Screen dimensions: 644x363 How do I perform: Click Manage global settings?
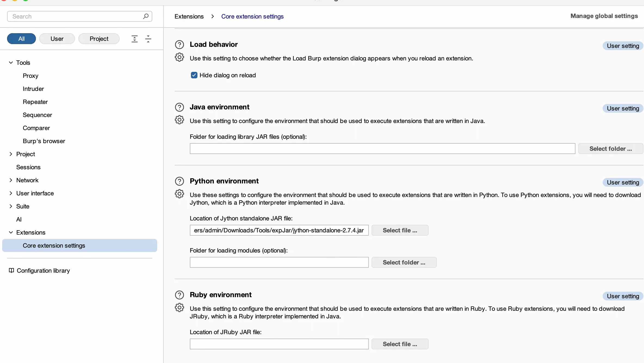coord(604,16)
